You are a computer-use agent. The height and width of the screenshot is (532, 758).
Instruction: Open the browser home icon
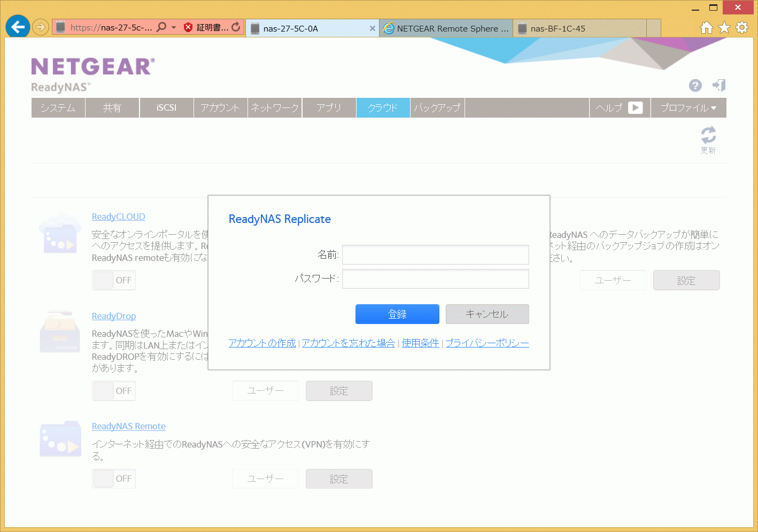pos(706,27)
